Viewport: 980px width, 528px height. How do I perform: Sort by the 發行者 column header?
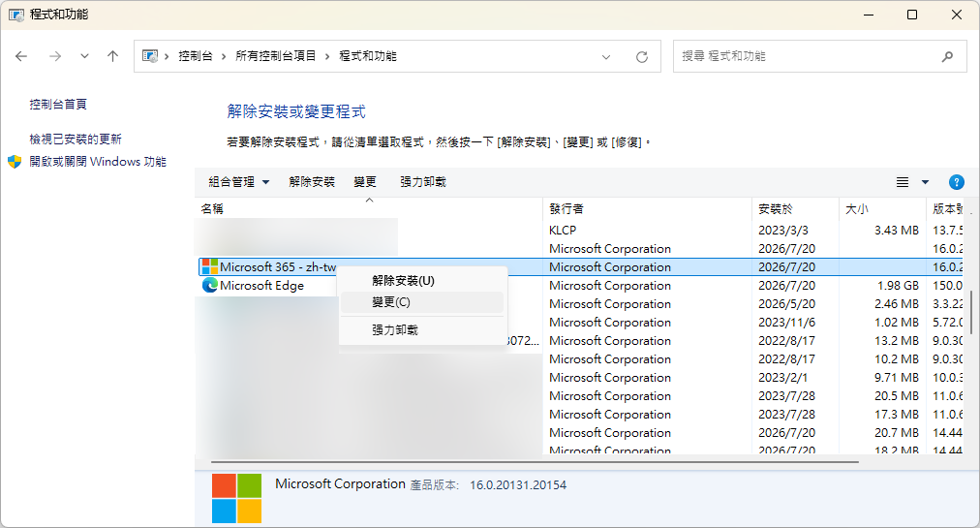(x=648, y=208)
